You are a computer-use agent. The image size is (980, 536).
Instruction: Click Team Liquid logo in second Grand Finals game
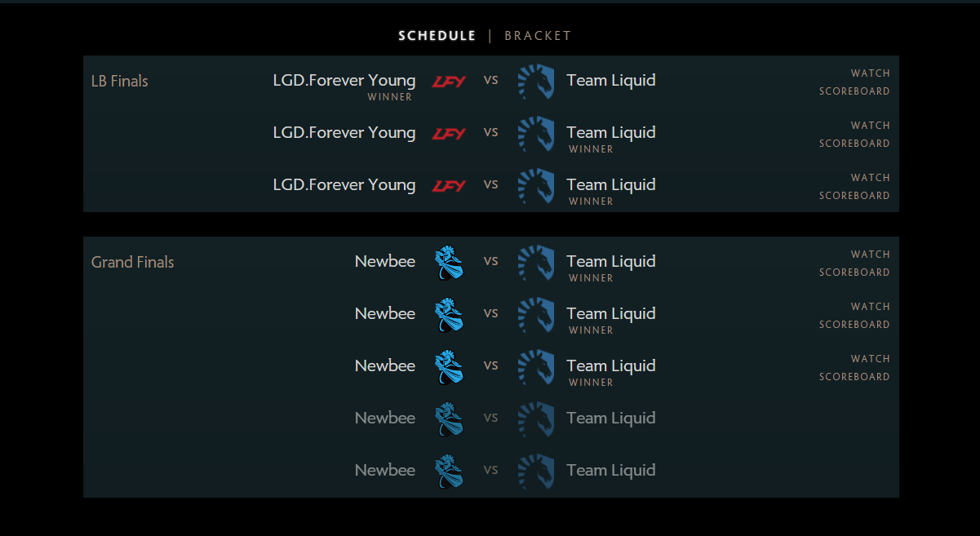[536, 315]
